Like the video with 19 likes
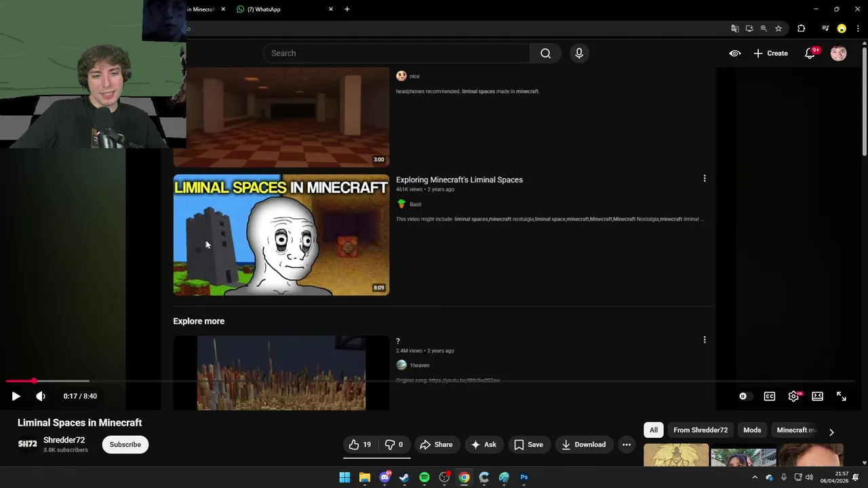Viewport: 868px width, 488px height. 359,445
